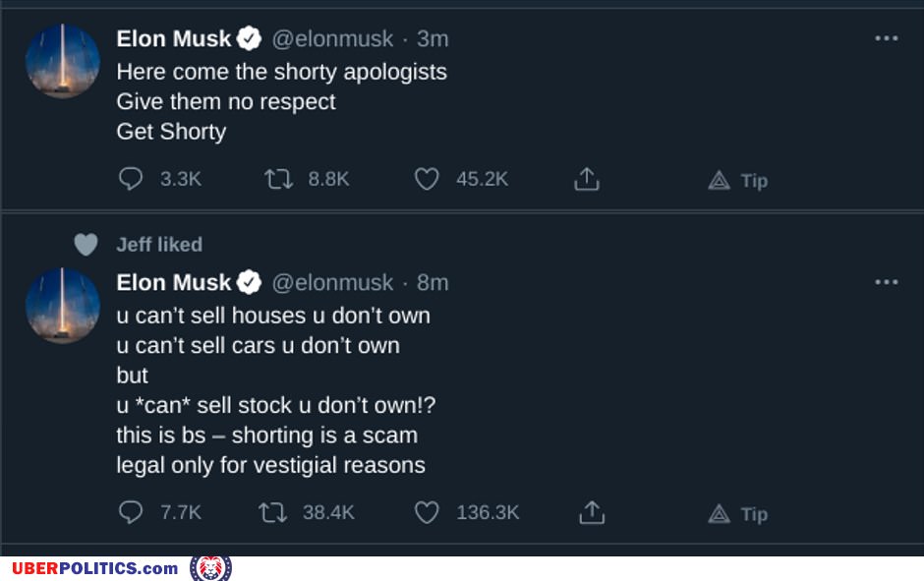Open the 8m timestamp link
The height and width of the screenshot is (581, 924).
pos(433,282)
